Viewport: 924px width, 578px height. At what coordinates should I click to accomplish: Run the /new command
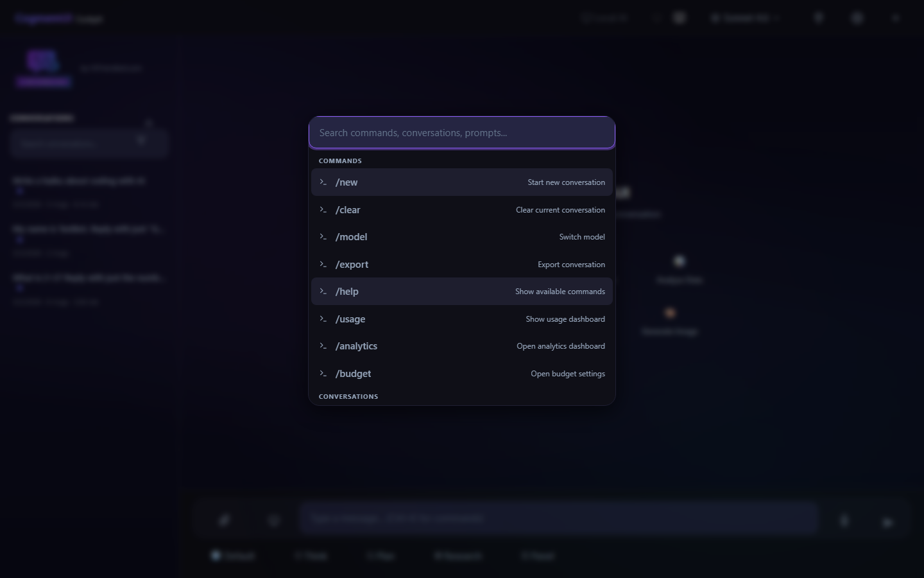[x=462, y=182]
